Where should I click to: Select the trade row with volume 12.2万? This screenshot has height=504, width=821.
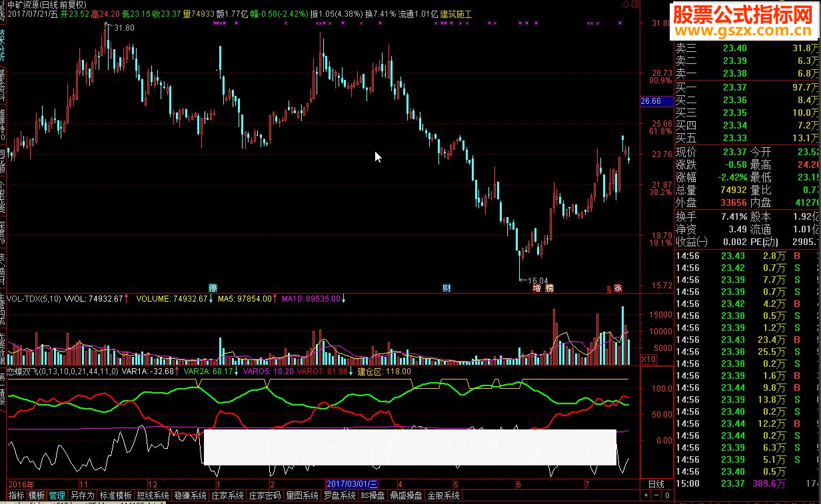747,424
